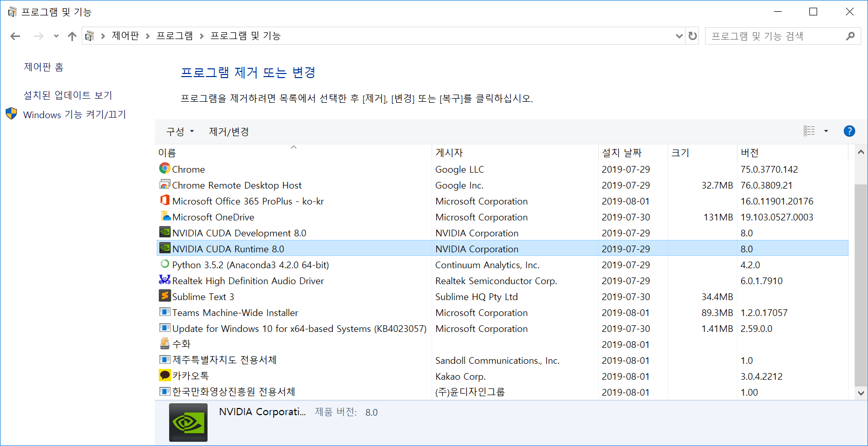Screen dimensions: 868x446
Task: Go up one level with the up arrow
Action: click(72, 36)
